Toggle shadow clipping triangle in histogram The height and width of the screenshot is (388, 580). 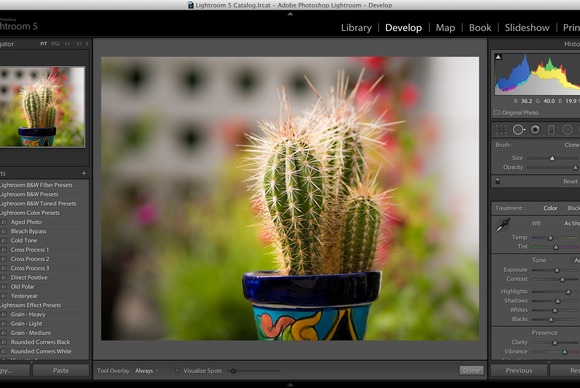click(498, 57)
